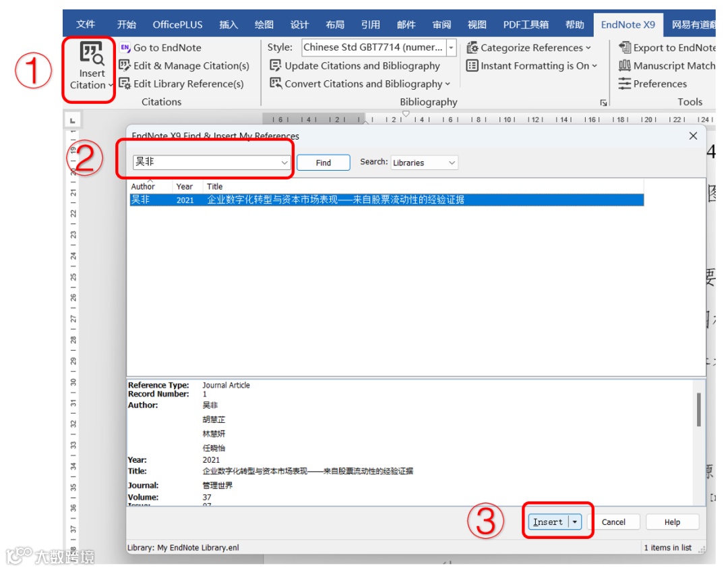Switch to the 布局 tab
Screen dimensions: 728x570
coord(335,24)
